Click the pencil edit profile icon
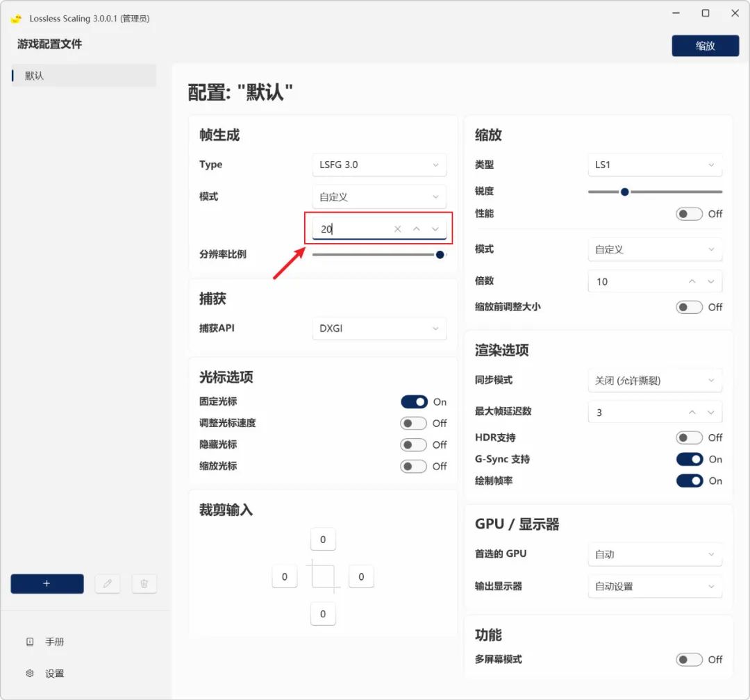Screen dimensions: 750x700 point(108,584)
